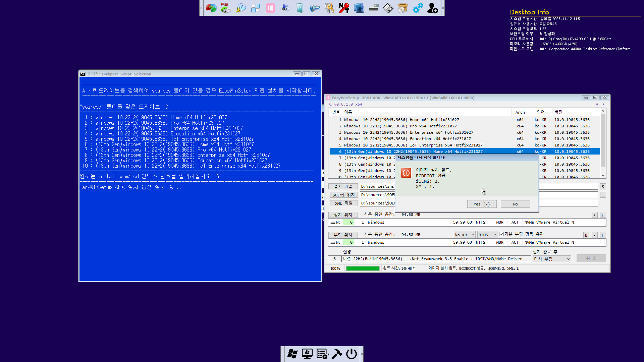Click the EasyWinSetup pink title bar icon
Screen dimensions: 644x362
coord(328,98)
